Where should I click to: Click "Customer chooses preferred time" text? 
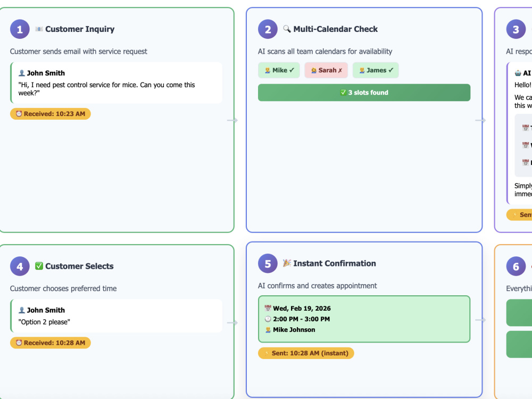63,289
